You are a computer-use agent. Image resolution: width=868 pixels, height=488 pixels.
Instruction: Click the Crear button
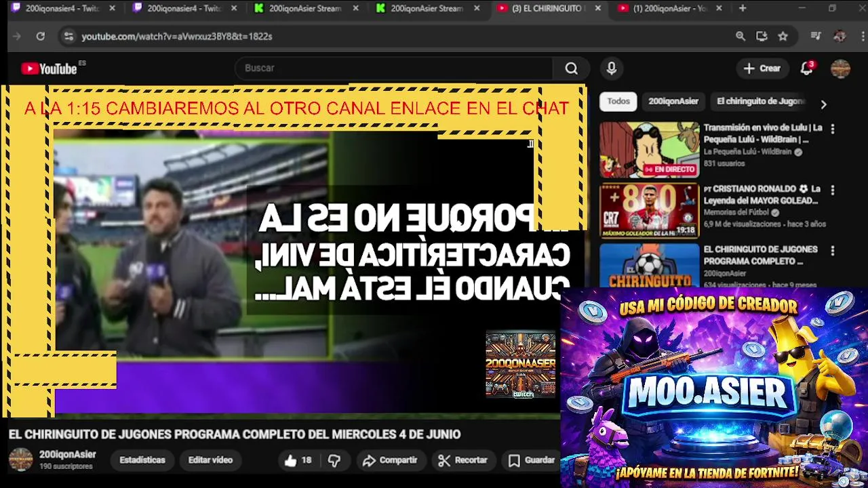tap(762, 68)
